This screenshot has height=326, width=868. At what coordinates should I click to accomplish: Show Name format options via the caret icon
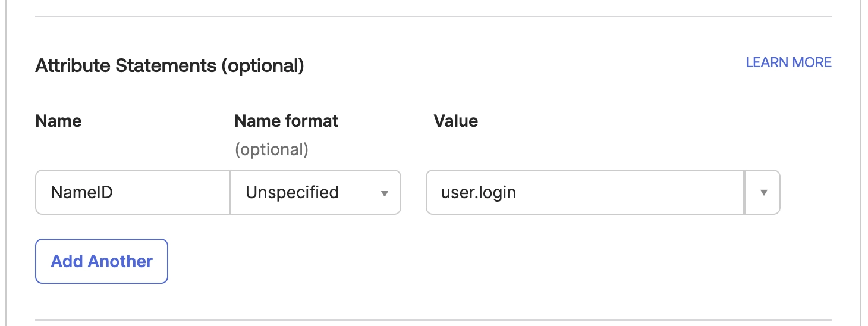point(385,193)
